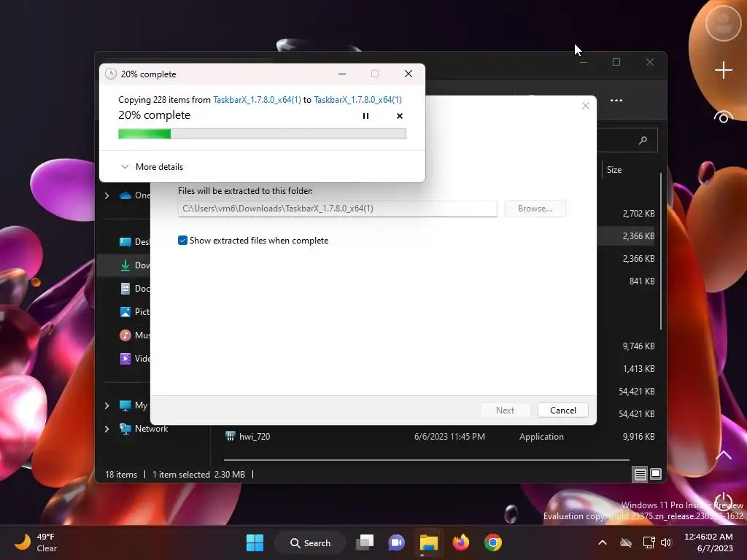Click the green copy progress bar
The height and width of the screenshot is (560, 747).
click(x=262, y=134)
